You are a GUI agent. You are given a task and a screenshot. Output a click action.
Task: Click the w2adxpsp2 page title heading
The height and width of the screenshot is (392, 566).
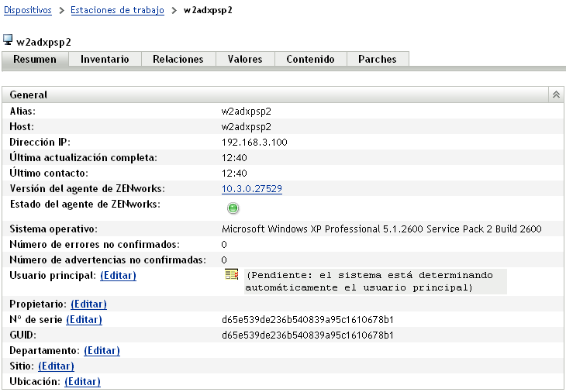click(43, 42)
